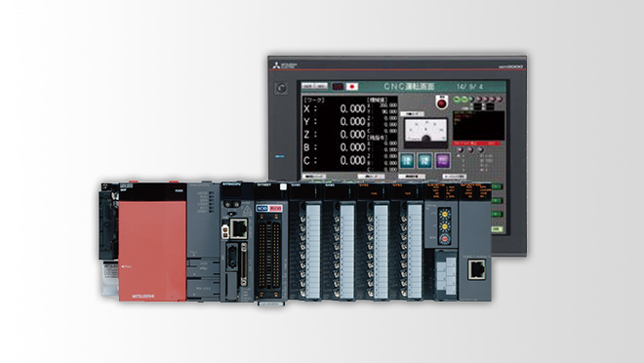Click the NC badge on the connector module

269,209
